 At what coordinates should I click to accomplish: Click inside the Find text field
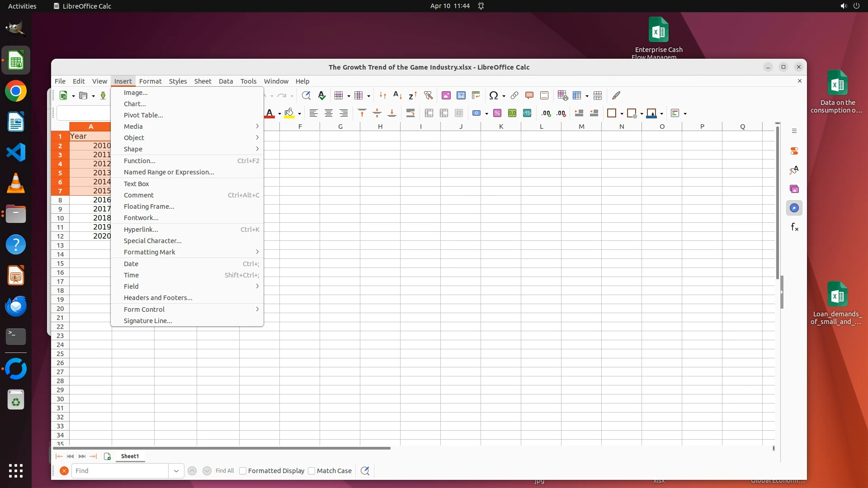click(120, 471)
